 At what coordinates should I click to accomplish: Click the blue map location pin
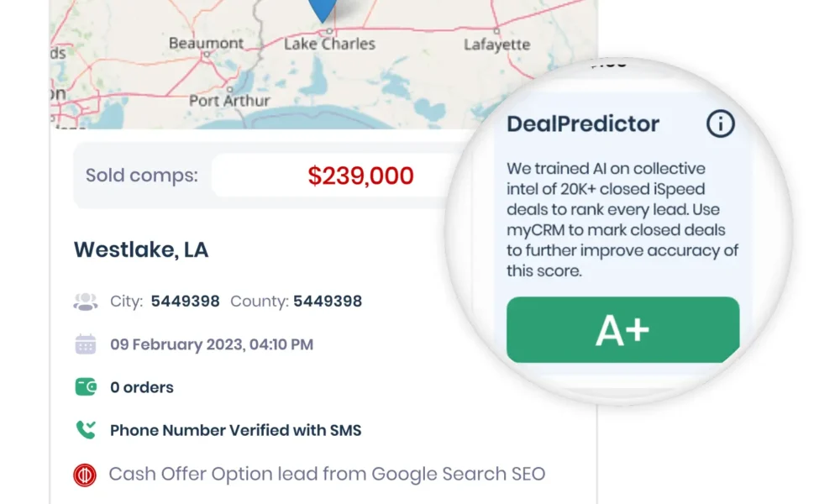click(x=323, y=8)
